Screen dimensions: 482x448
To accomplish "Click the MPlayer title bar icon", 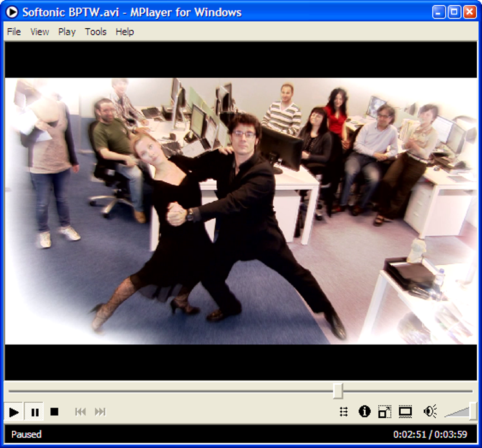I will pos(12,12).
